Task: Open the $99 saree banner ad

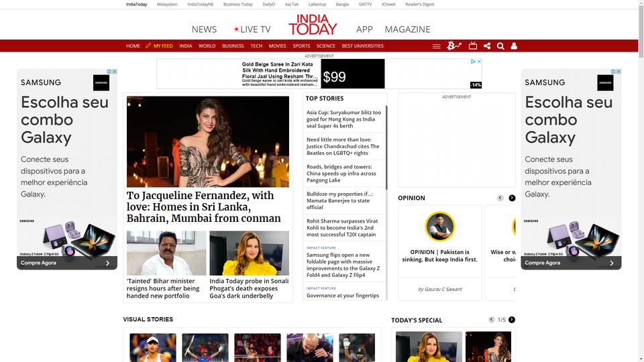Action: pos(319,74)
